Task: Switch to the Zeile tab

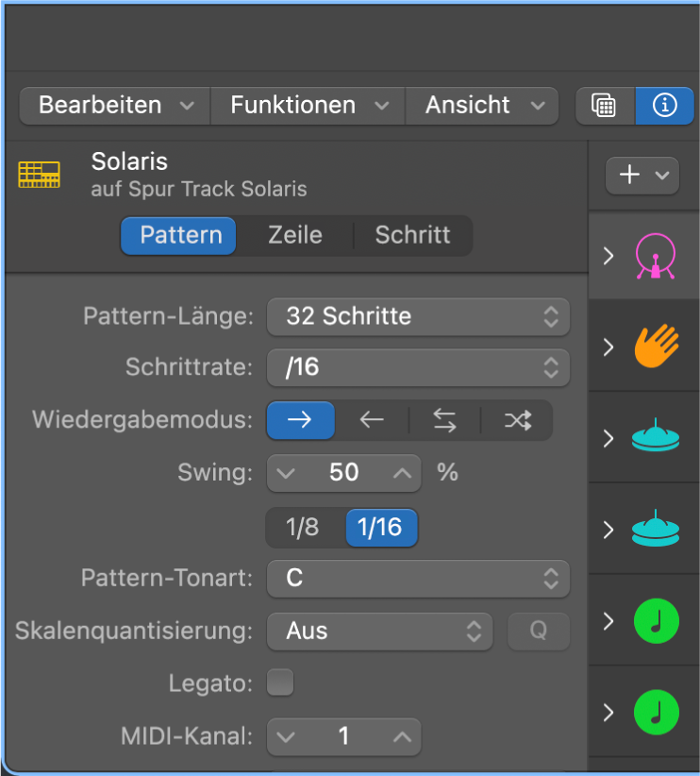Action: [x=294, y=235]
